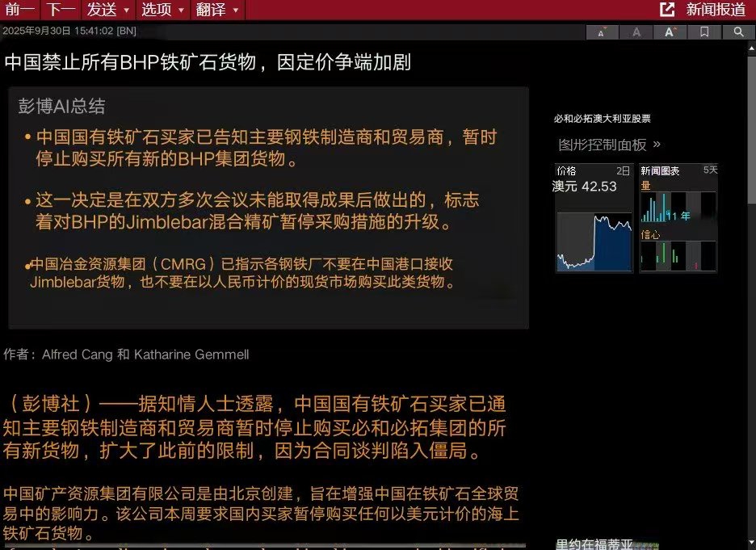Open the magnifier search icon
This screenshot has height=550, width=756.
point(738,31)
